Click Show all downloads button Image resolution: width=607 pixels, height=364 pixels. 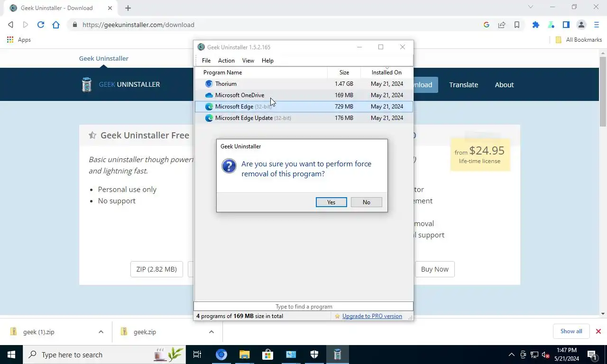571,331
